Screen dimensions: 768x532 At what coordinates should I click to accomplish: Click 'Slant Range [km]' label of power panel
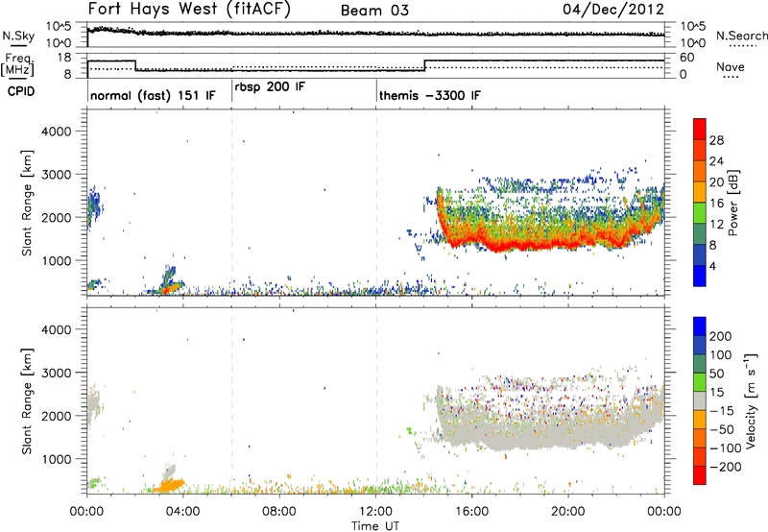coord(27,203)
